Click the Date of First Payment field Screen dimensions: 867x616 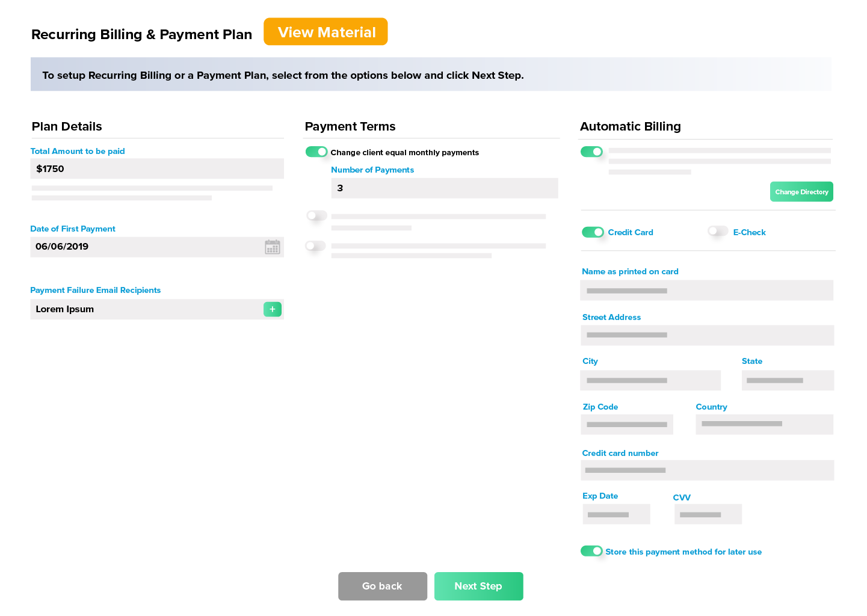coord(144,247)
